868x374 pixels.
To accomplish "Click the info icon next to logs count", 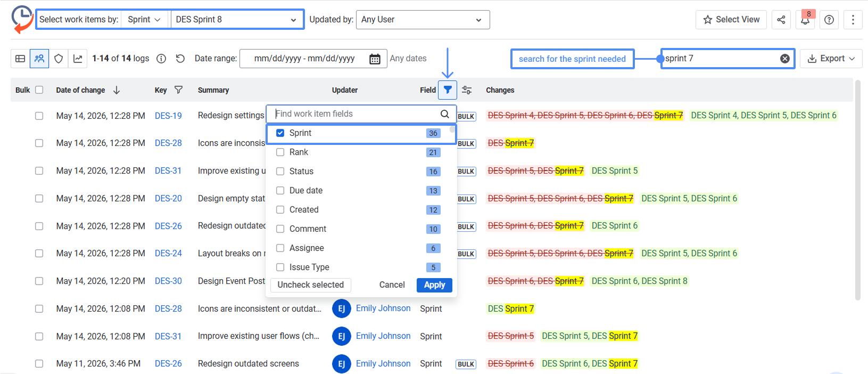I will (161, 59).
